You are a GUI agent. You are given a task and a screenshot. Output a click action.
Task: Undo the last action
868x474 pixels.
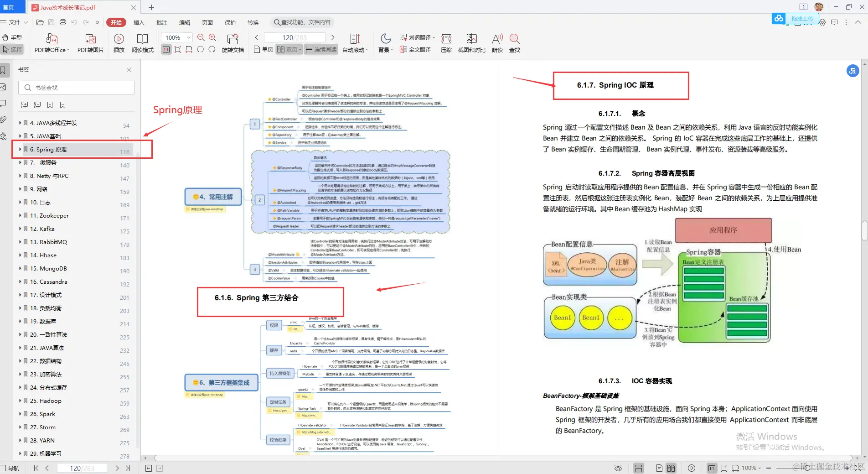click(x=74, y=22)
